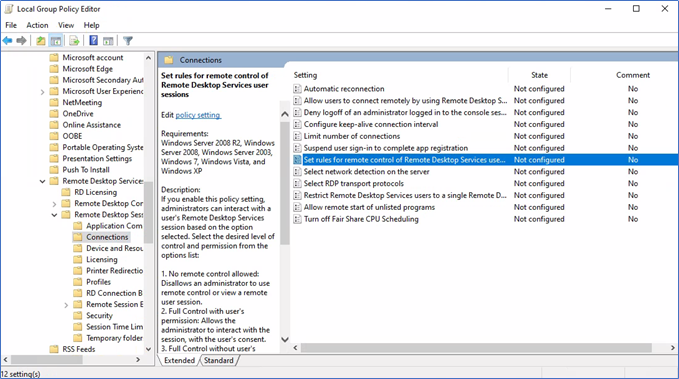The image size is (679, 379).
Task: Click the Filter funnel toolbar icon
Action: tap(128, 41)
